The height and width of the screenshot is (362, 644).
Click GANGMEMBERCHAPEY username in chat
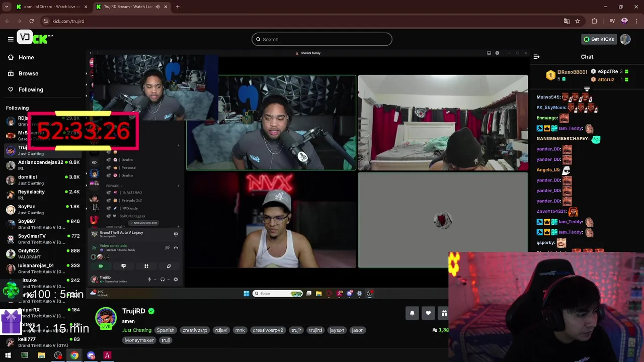pos(562,139)
